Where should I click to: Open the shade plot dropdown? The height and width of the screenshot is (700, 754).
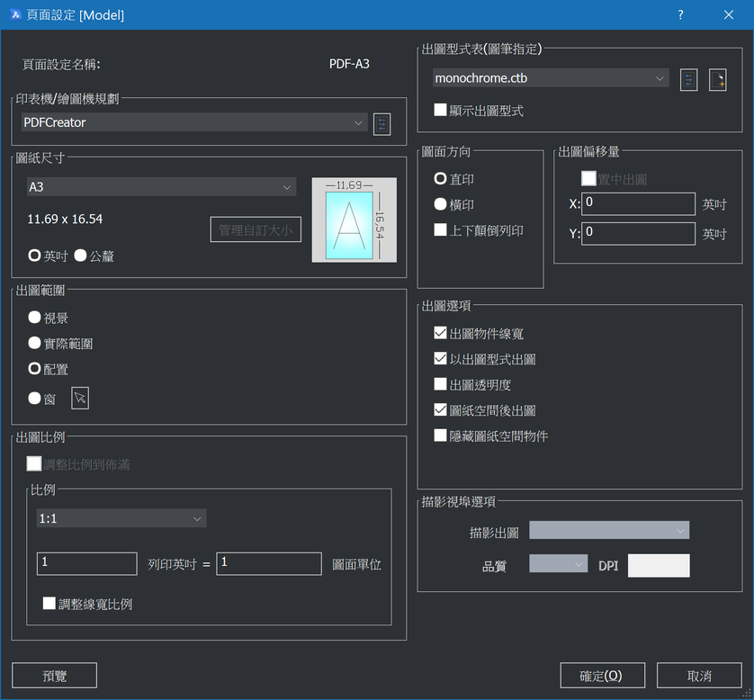[609, 530]
